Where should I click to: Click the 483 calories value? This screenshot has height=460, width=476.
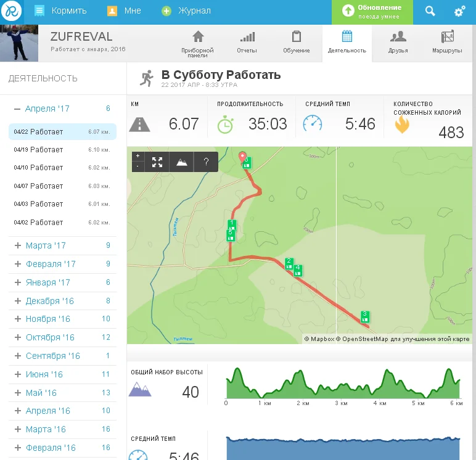point(451,133)
